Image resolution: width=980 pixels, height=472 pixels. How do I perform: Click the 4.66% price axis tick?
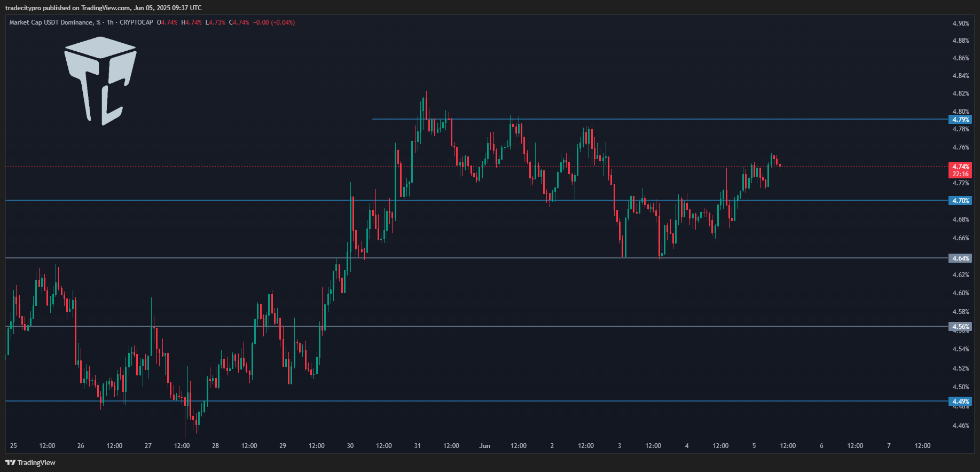pos(960,238)
